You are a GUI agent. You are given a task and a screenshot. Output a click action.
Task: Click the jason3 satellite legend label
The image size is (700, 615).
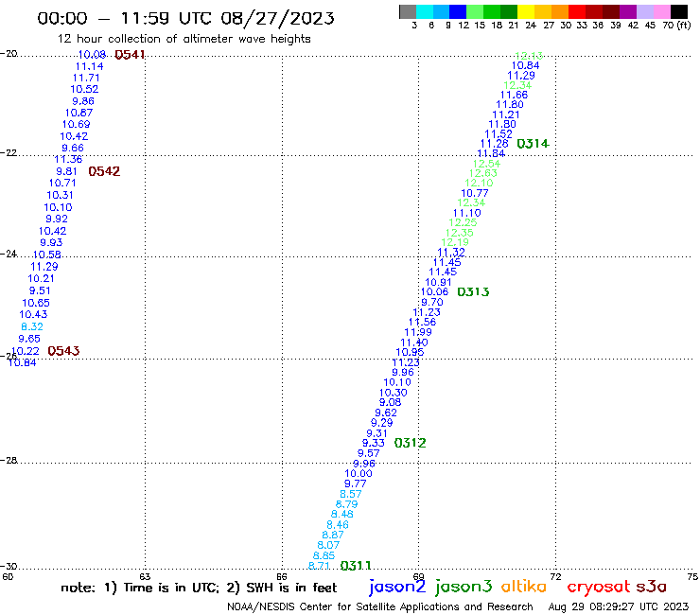(x=464, y=587)
